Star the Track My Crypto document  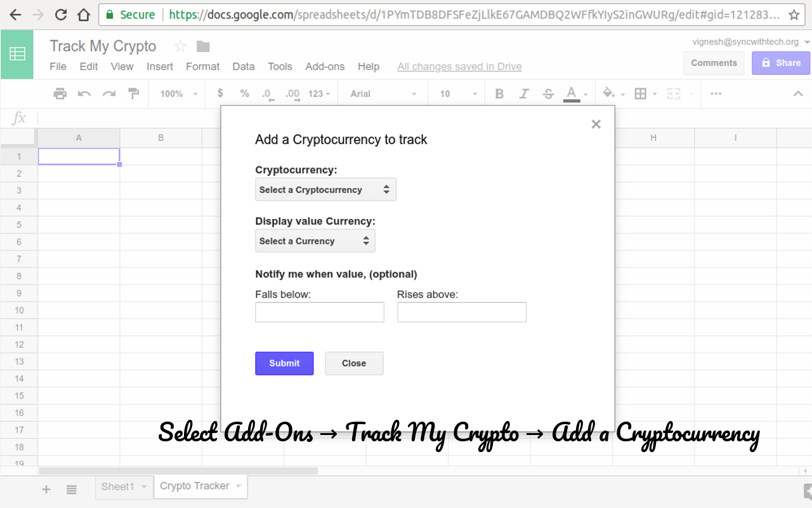180,46
